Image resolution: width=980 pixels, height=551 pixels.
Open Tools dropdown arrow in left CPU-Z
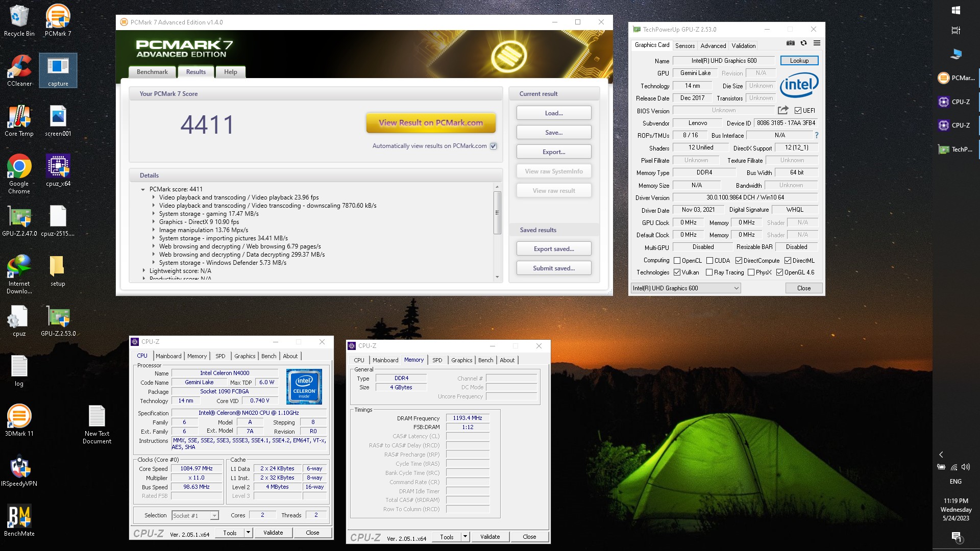[248, 533]
